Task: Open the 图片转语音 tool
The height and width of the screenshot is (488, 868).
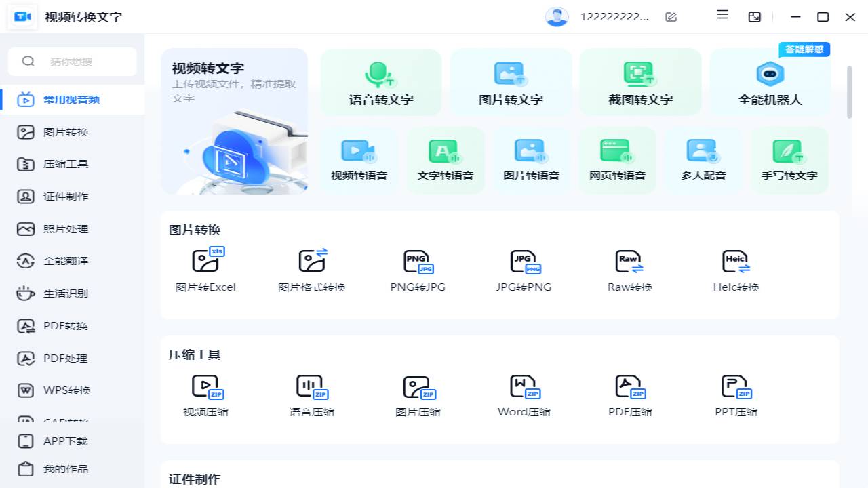Action: [x=531, y=160]
